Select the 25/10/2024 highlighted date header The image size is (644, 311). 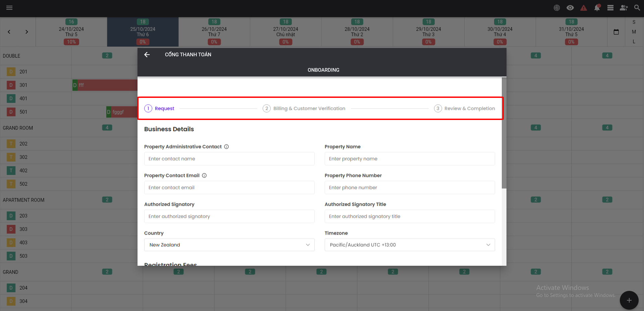143,32
